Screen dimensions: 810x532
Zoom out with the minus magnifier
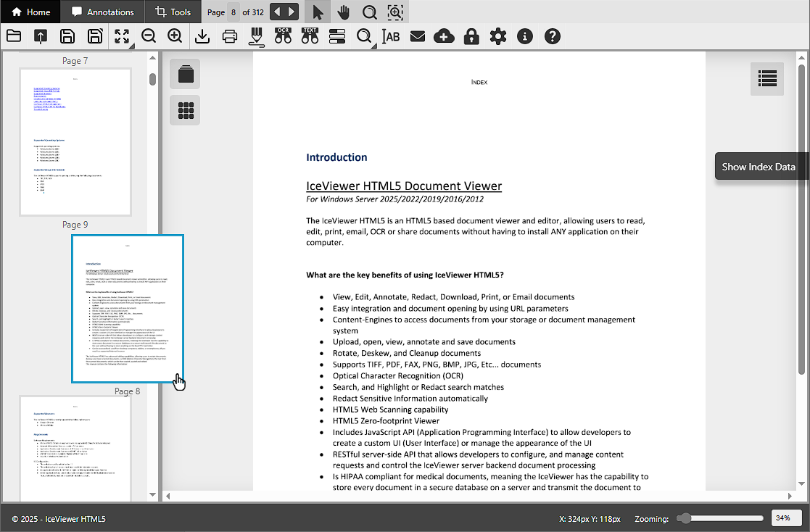[x=149, y=36]
